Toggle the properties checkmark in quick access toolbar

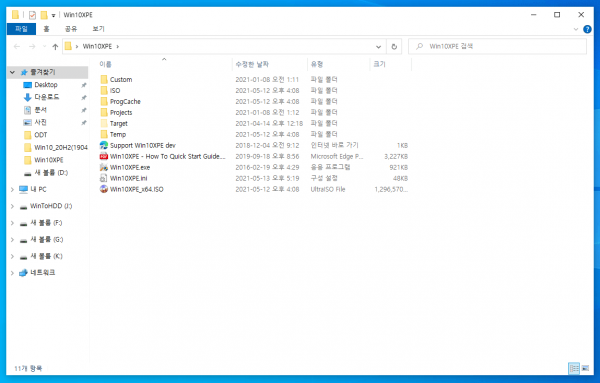coord(32,15)
